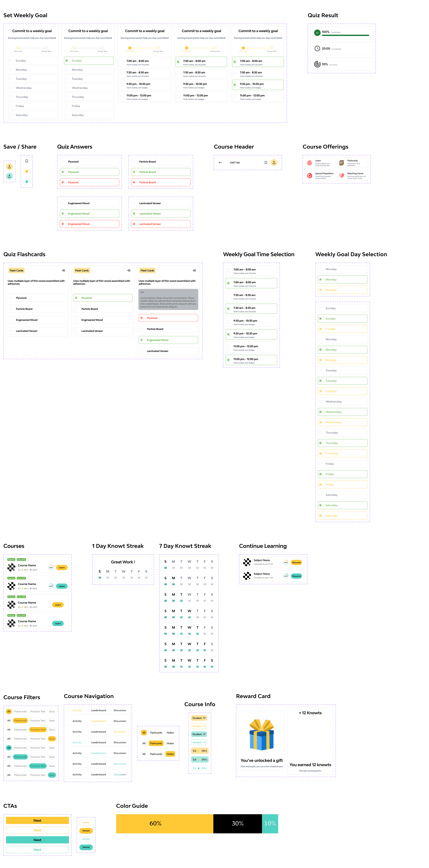Viewport: 429px width, 868px height.
Task: Click the clock icon beside 20:00
Action: 317,48
